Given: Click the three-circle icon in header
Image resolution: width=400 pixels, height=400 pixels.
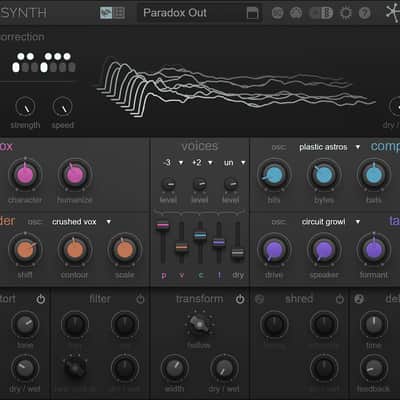Looking at the screenshot, I should click(x=296, y=13).
